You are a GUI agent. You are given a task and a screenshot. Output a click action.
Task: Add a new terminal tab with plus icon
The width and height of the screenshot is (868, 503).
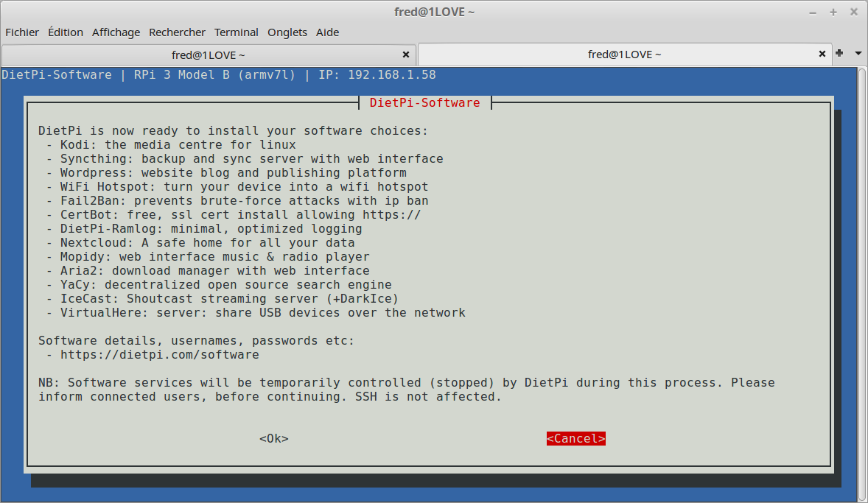coord(840,53)
